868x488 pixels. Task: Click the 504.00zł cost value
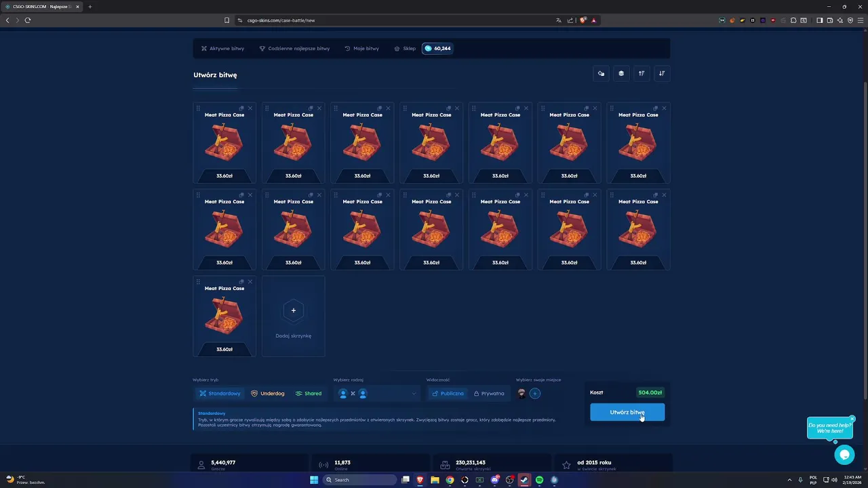(650, 392)
